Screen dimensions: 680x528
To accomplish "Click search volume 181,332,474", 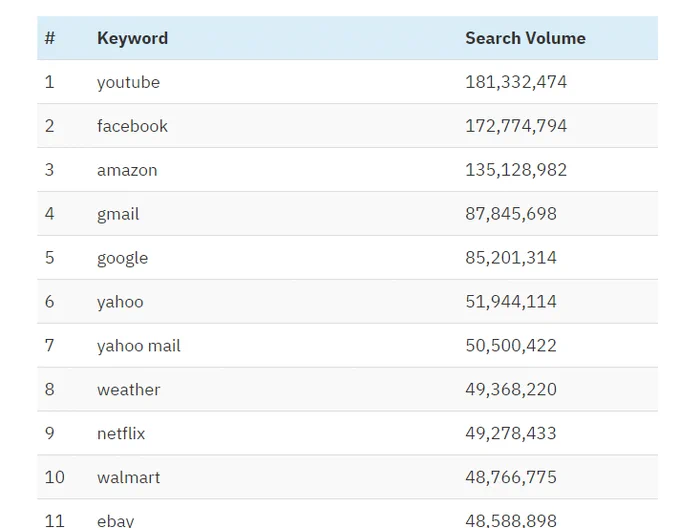I will click(516, 82).
